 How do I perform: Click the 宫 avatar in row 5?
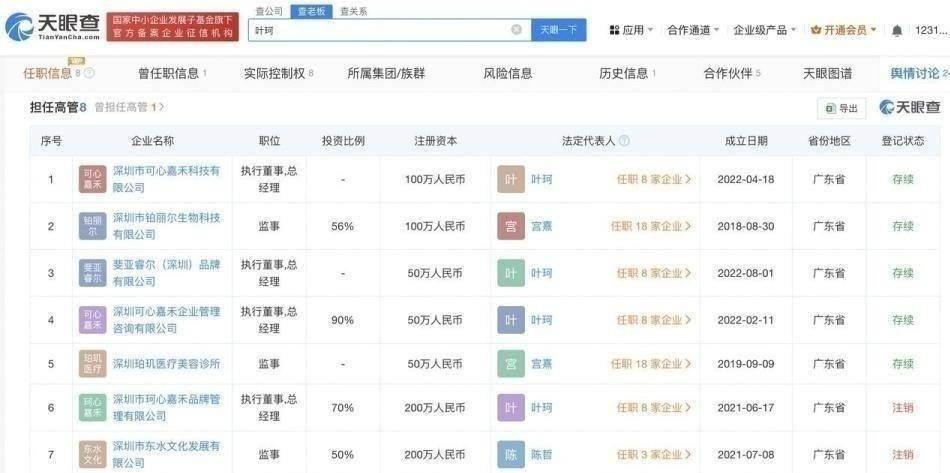(511, 363)
